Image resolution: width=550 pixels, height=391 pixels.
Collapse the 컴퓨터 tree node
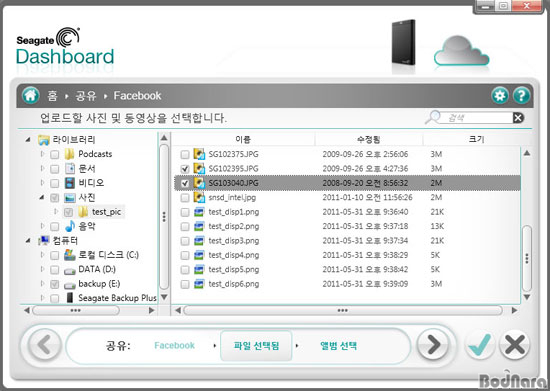[x=28, y=241]
